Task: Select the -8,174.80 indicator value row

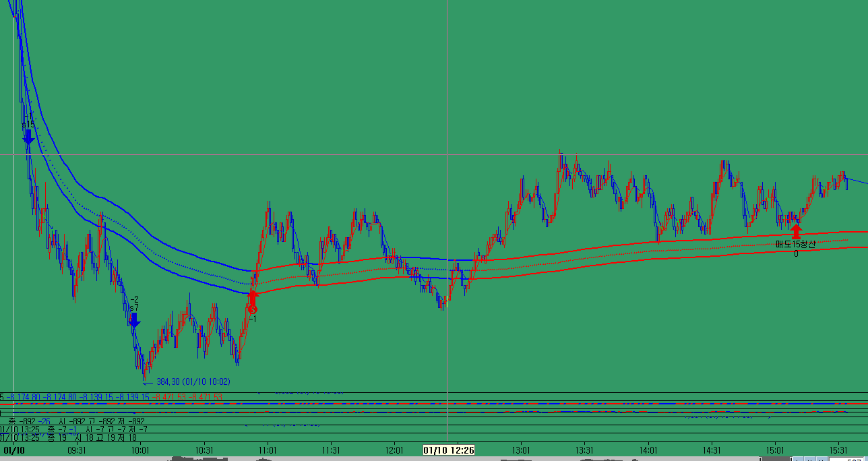Action: point(111,397)
